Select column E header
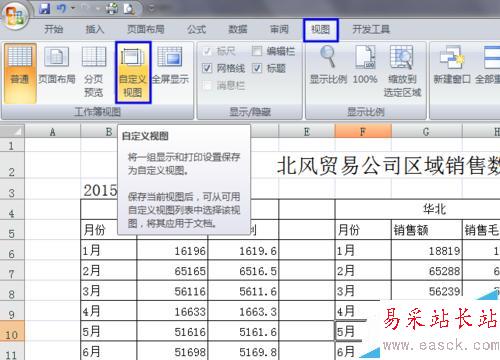The height and width of the screenshot is (360, 500). 307,132
